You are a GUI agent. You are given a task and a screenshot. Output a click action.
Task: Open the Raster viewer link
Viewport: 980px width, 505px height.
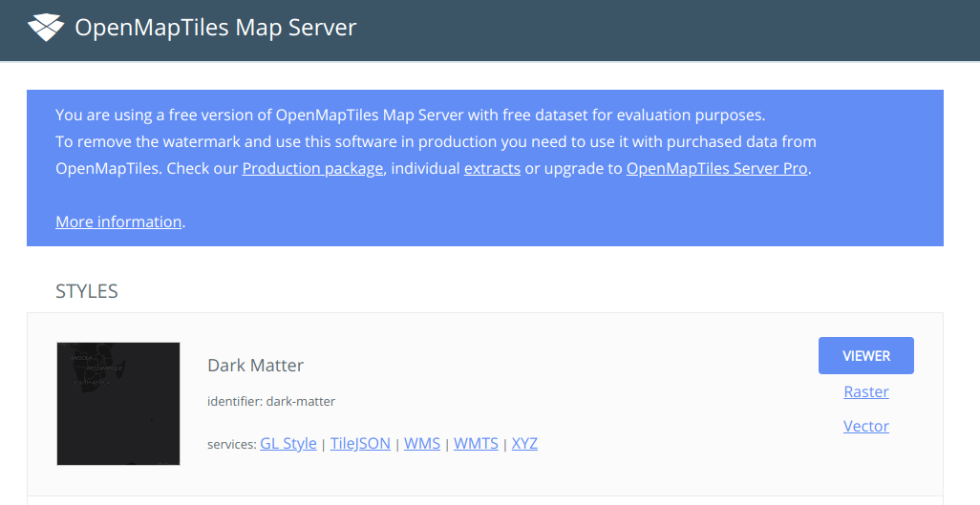pos(866,391)
